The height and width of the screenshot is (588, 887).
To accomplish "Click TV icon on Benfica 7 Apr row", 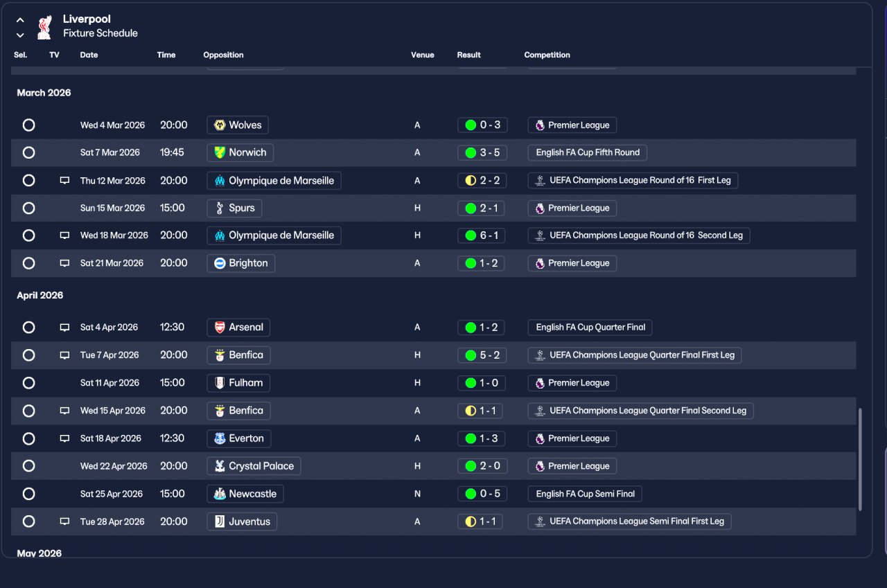I will tap(64, 355).
